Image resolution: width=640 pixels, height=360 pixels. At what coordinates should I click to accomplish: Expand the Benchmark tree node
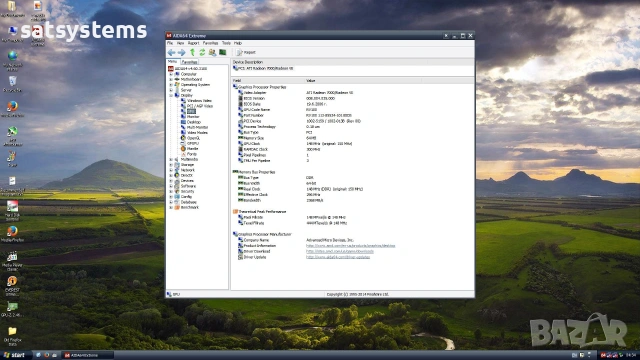point(171,207)
